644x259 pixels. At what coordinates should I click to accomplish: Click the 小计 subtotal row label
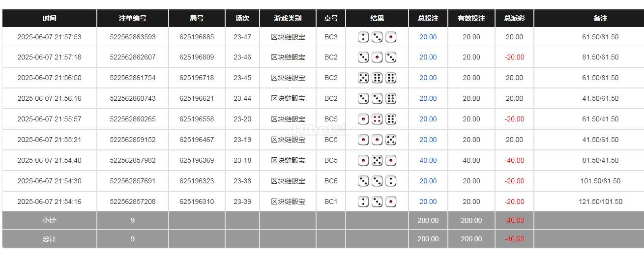click(x=49, y=220)
